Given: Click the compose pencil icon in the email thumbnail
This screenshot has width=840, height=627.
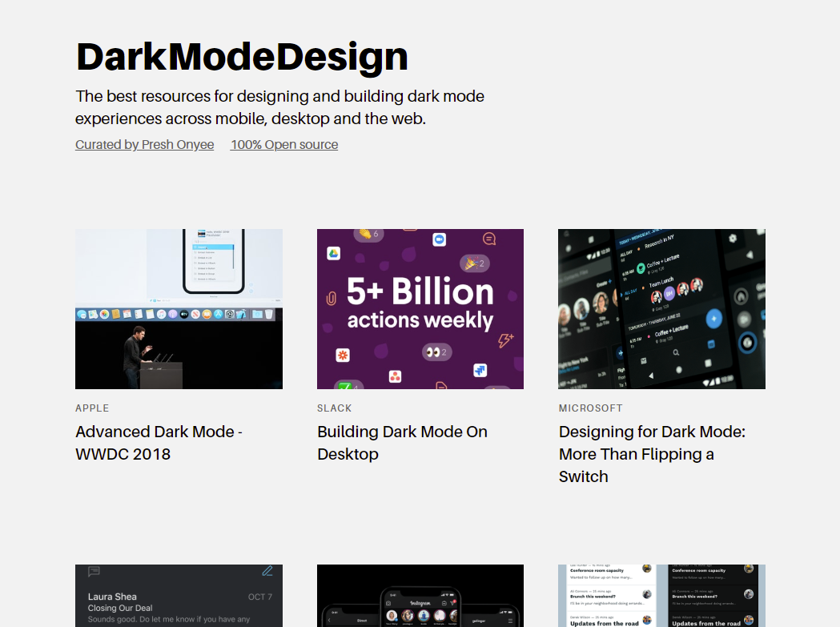Looking at the screenshot, I should pos(267,571).
